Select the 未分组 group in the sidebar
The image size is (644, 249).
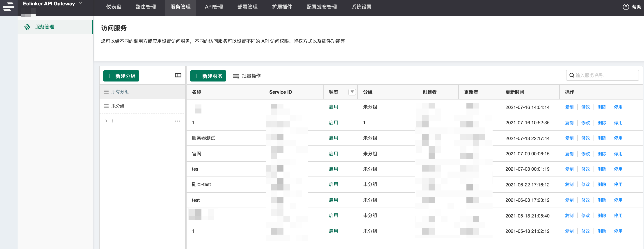pos(118,106)
